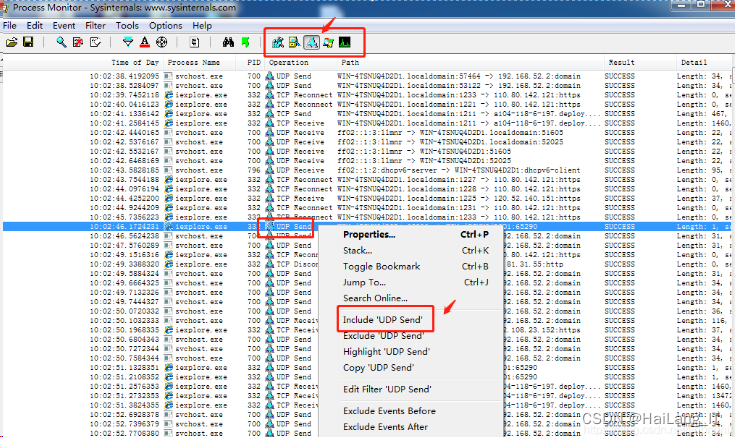Choose Exclude 'UDP Send' menu entry

pyautogui.click(x=383, y=336)
